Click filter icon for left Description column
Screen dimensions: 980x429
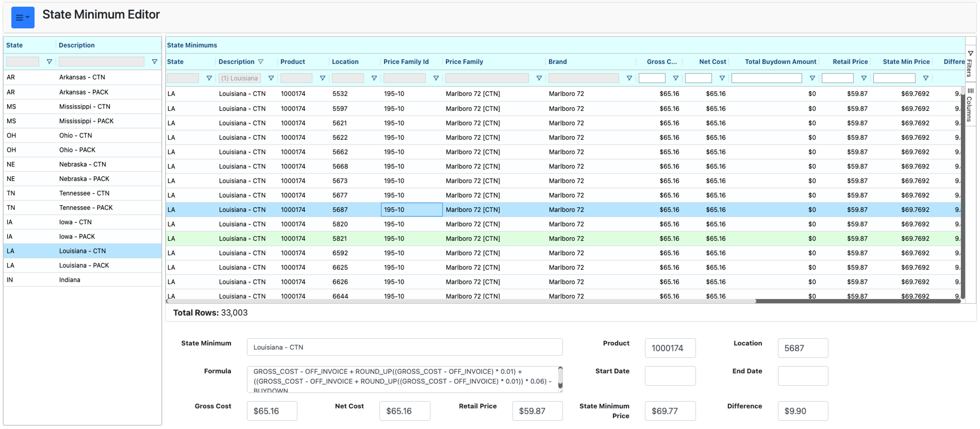click(154, 62)
